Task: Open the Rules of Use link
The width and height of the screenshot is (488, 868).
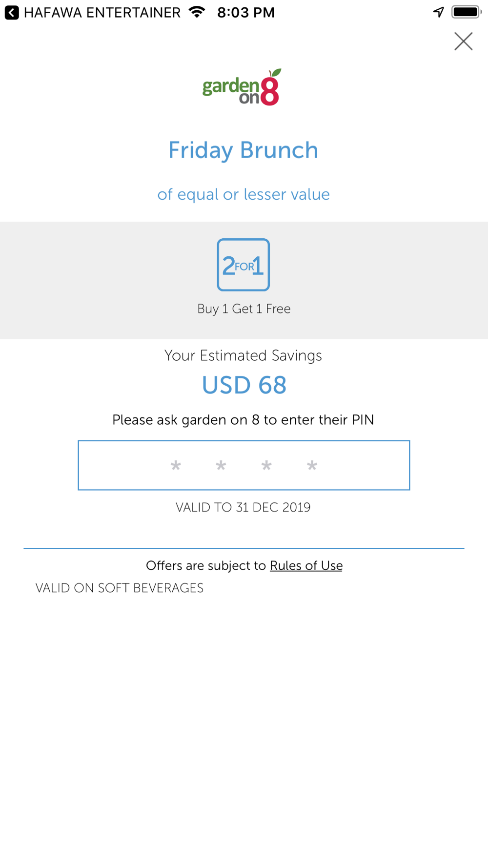Action: [306, 565]
